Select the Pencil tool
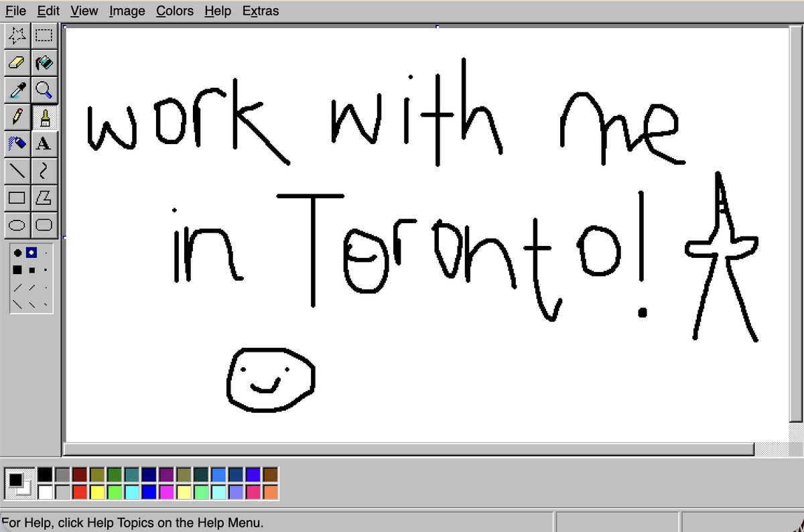The width and height of the screenshot is (804, 532). pos(17,116)
